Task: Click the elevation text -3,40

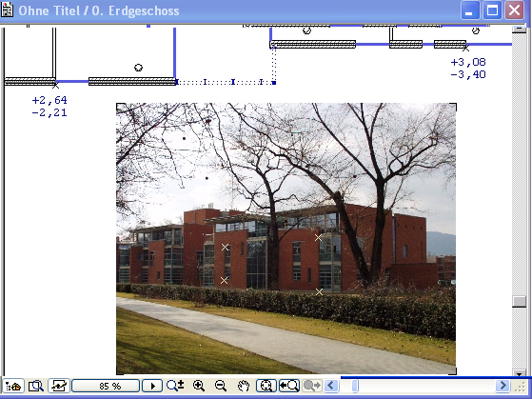Action: tap(468, 74)
